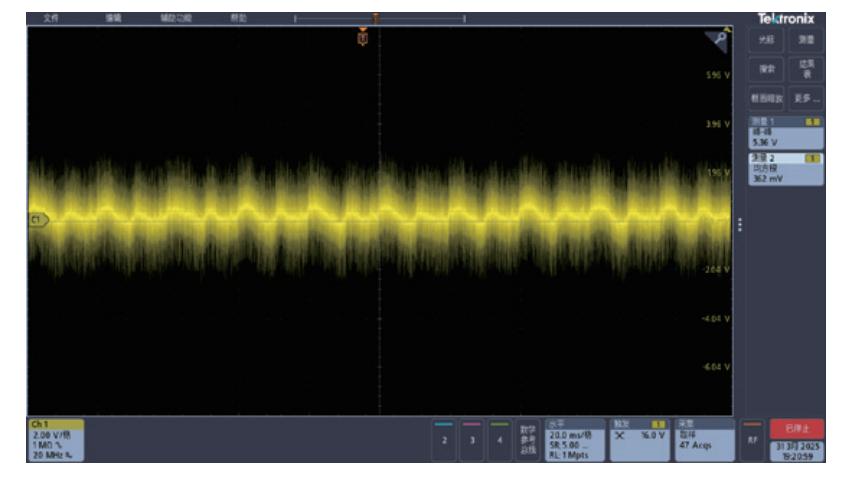Add channel 3 with the 3 button
This screenshot has width=850, height=493.
pos(469,439)
